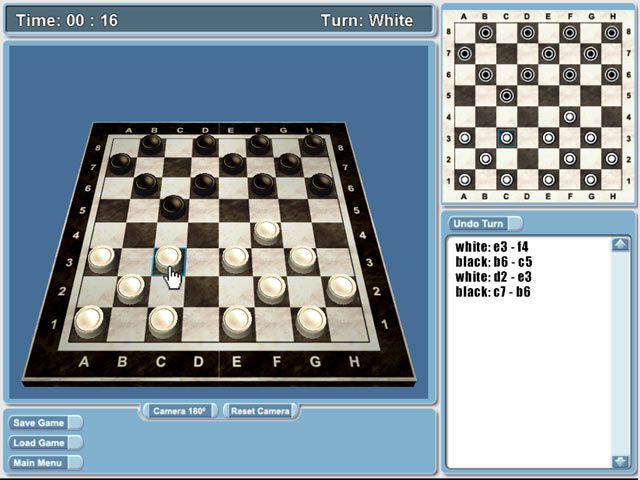Click empty square D4 on 3D board
The height and width of the screenshot is (480, 640).
203,235
